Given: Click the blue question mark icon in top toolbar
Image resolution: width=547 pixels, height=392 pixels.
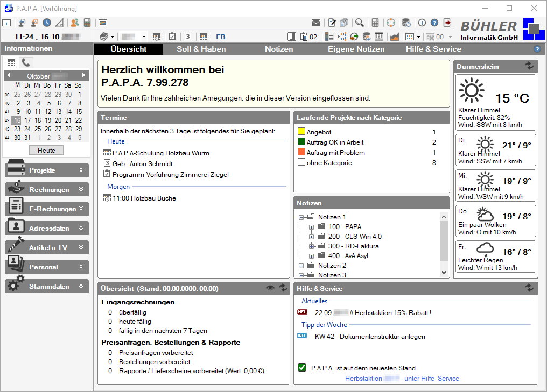Looking at the screenshot, I should [x=434, y=23].
